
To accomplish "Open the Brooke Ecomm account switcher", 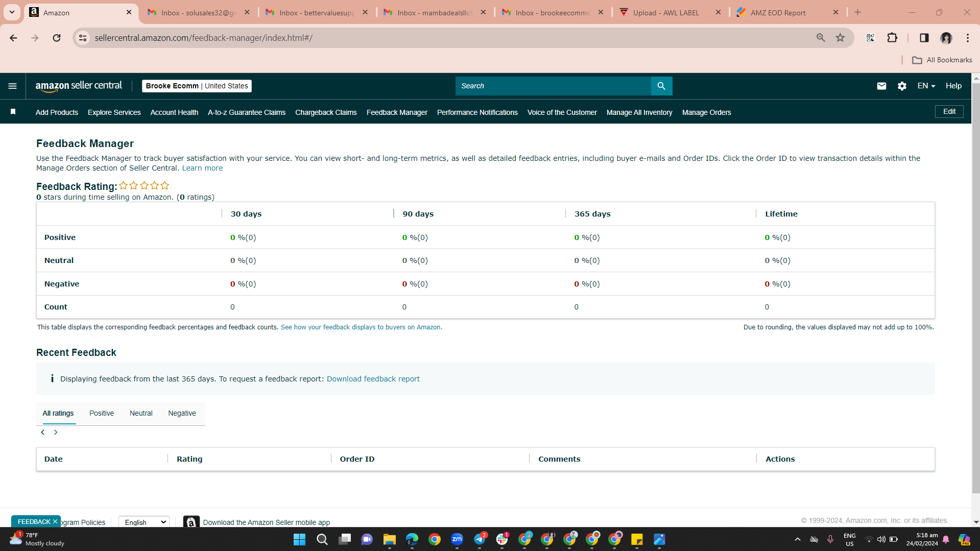I will tap(197, 86).
